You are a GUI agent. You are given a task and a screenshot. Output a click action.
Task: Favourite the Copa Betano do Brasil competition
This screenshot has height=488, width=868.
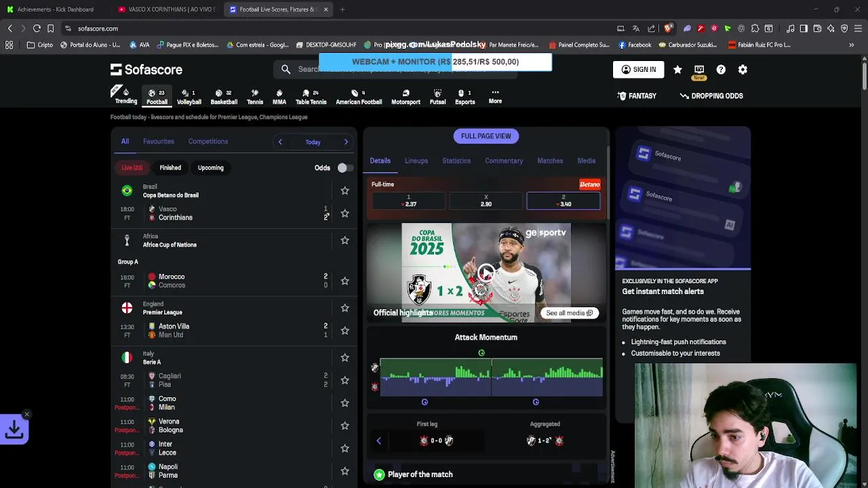tap(344, 191)
